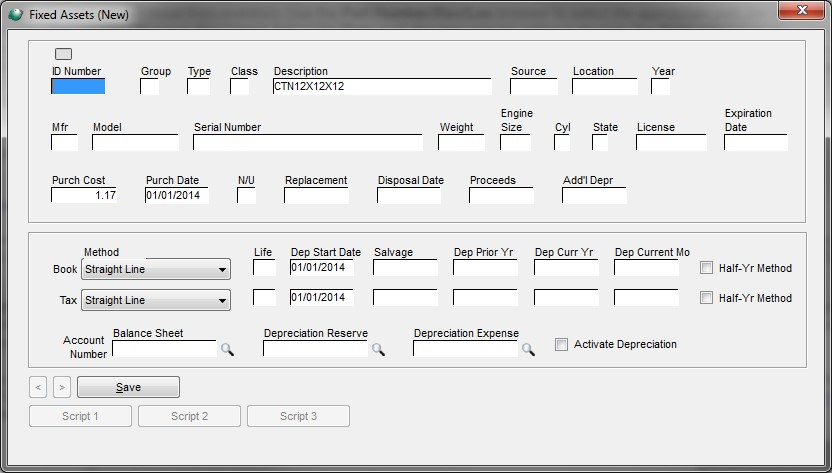
Task: Click Description field containing CTN12X12X12
Action: pos(382,86)
